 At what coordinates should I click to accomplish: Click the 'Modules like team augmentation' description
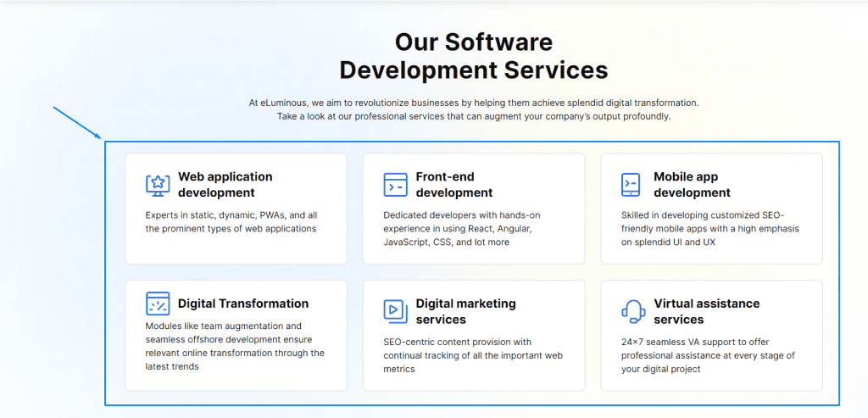tap(236, 347)
